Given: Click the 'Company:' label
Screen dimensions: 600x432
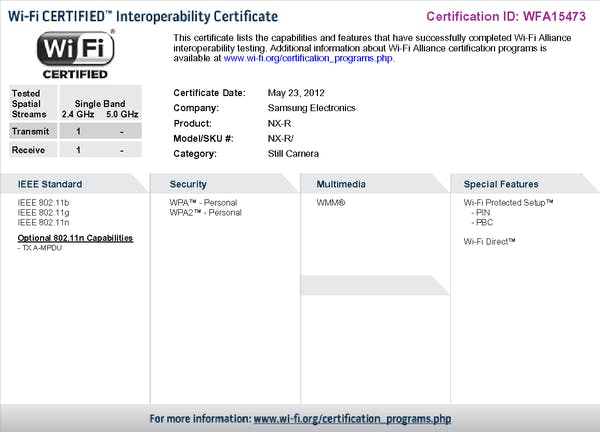Looking at the screenshot, I should coord(196,108).
